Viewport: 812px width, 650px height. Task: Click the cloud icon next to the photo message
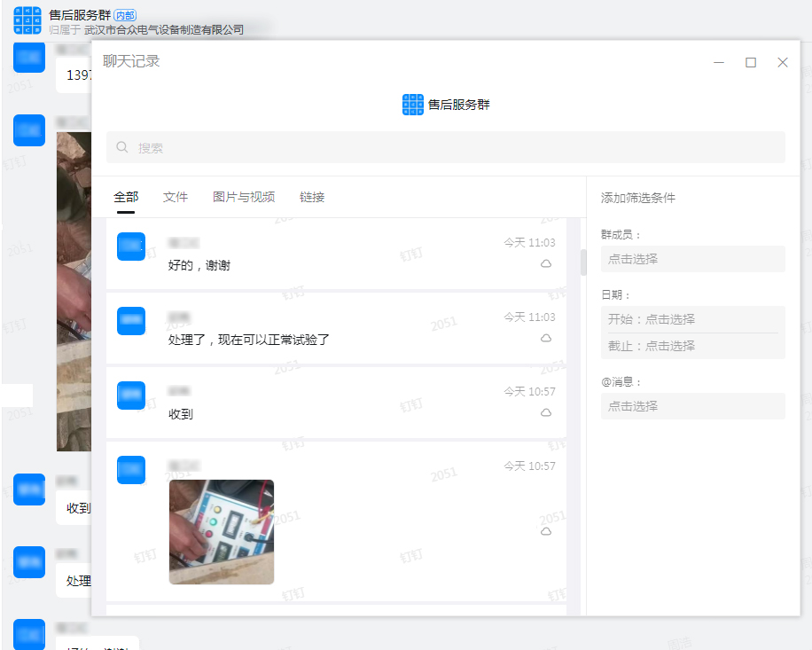546,531
